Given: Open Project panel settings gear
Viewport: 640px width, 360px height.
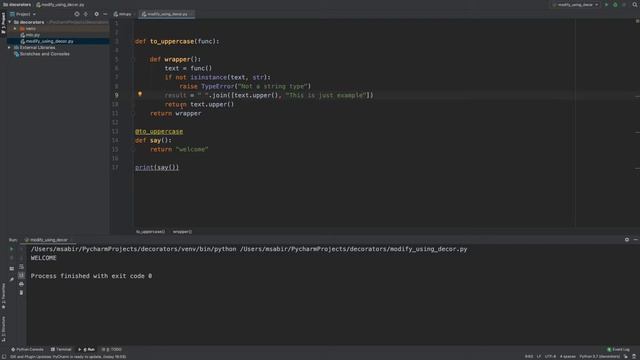Looking at the screenshot, I should [x=96, y=14].
